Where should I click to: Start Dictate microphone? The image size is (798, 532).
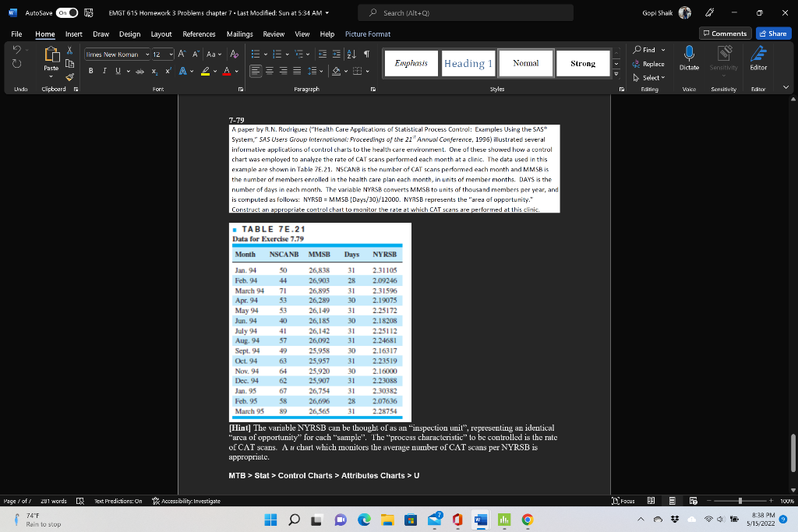pos(689,58)
